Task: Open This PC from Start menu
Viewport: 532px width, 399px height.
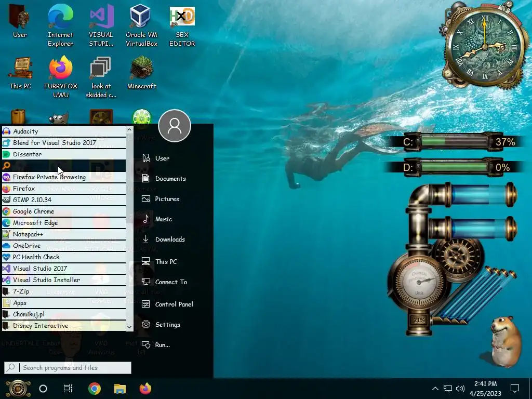Action: tap(159, 262)
